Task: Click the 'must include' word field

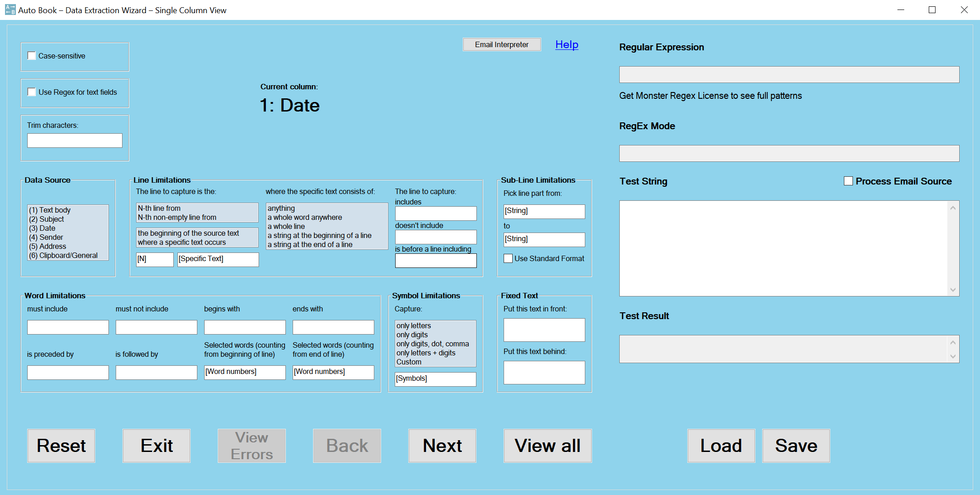Action: pos(68,327)
